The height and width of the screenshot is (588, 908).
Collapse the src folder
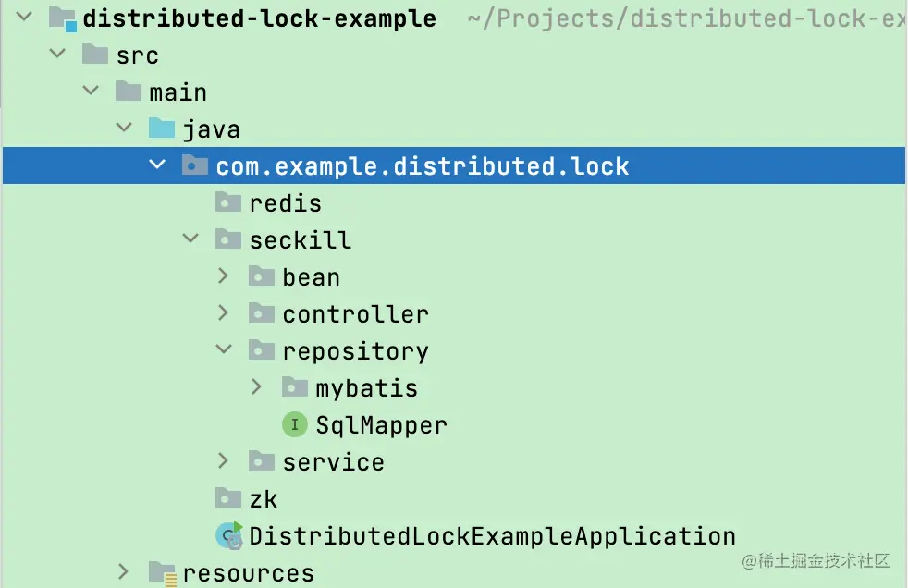tap(57, 54)
